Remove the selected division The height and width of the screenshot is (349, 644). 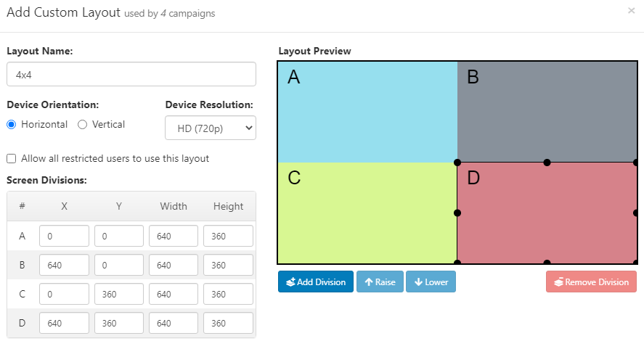[x=591, y=282]
